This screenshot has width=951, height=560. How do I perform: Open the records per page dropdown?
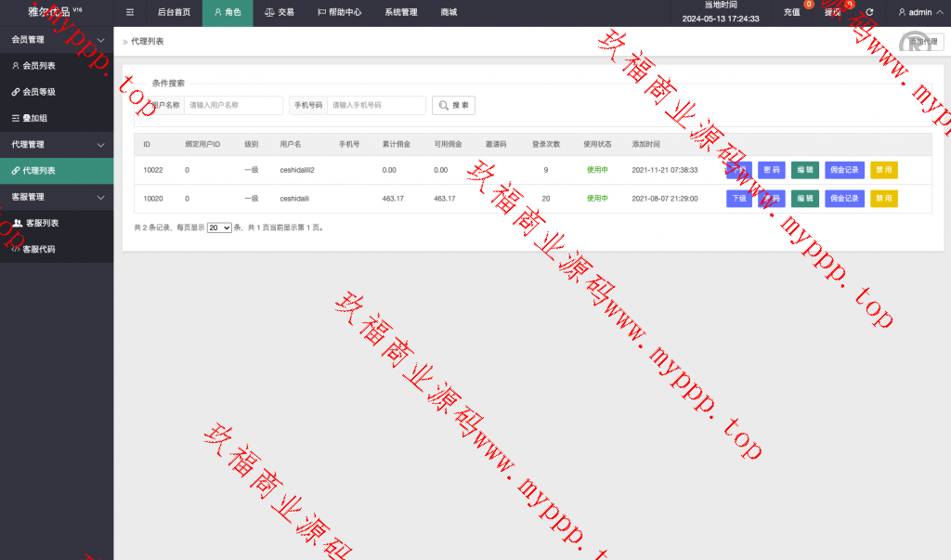coord(219,228)
